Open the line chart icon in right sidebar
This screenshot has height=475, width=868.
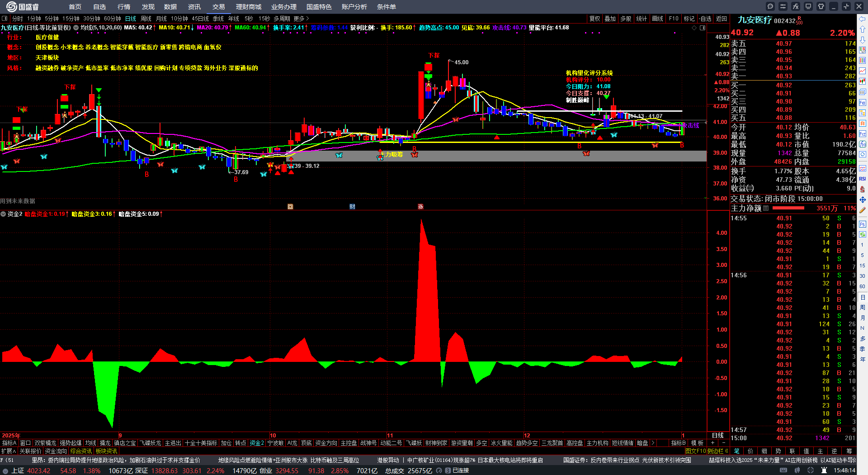[x=863, y=71]
